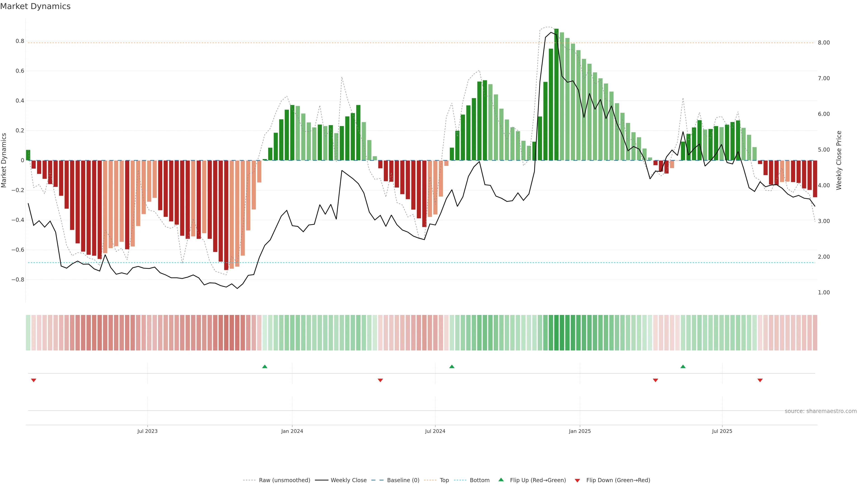Click the darkest green cell in the heat strip
The width and height of the screenshot is (868, 488).
point(556,333)
